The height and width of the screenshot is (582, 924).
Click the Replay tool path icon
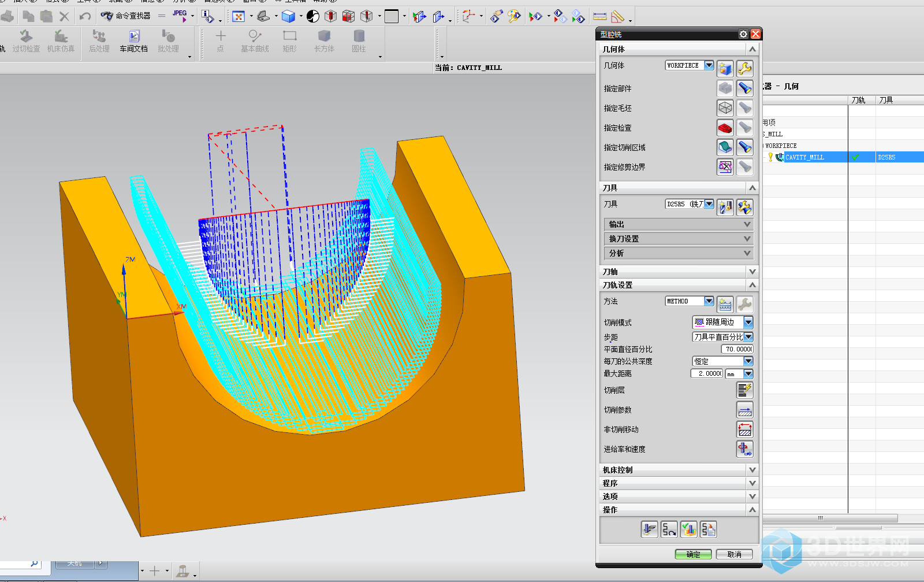669,529
